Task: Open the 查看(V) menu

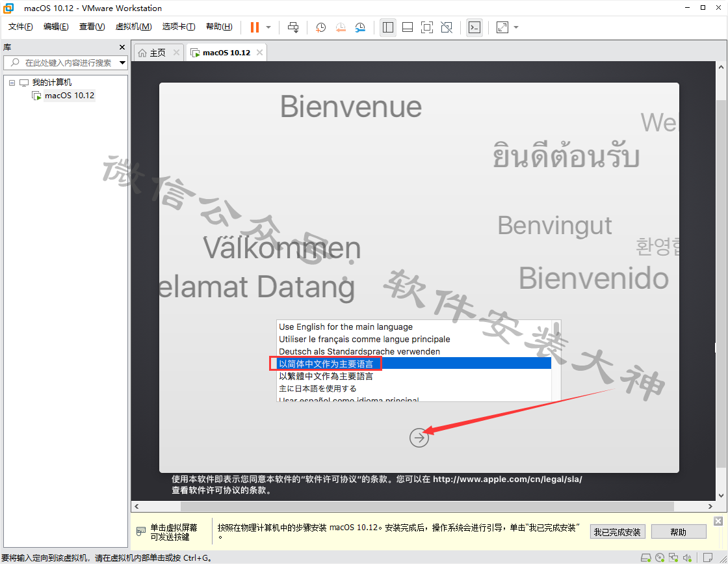Action: 92,27
